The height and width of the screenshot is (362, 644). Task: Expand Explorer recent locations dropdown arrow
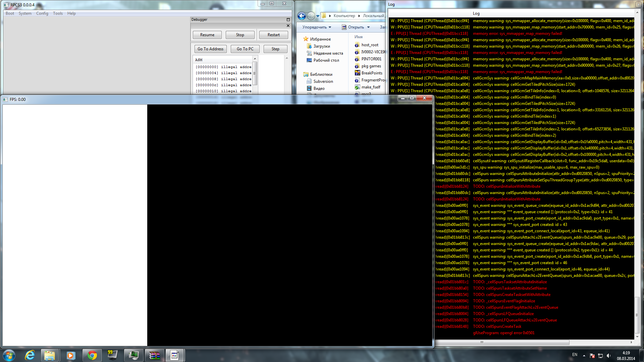tap(318, 16)
